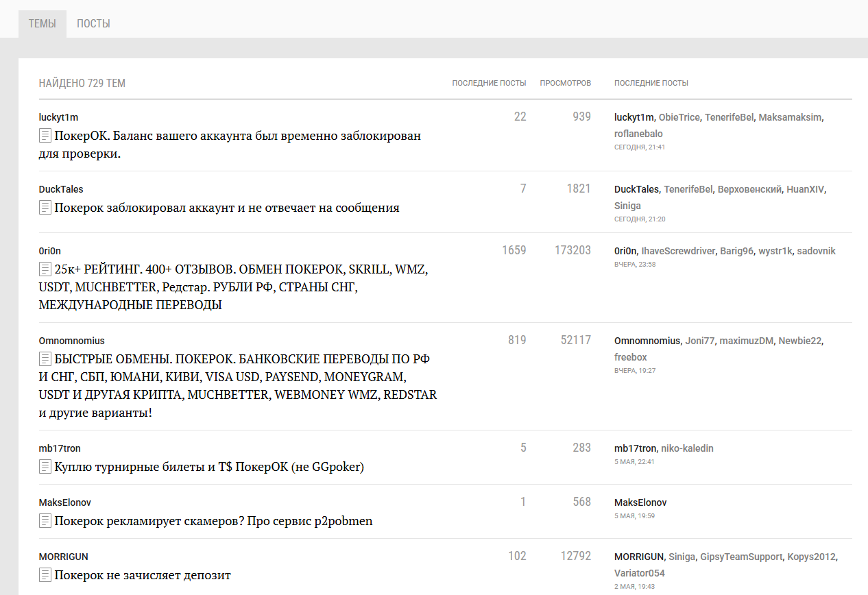Click view count 173203
868x595 pixels.
(572, 250)
